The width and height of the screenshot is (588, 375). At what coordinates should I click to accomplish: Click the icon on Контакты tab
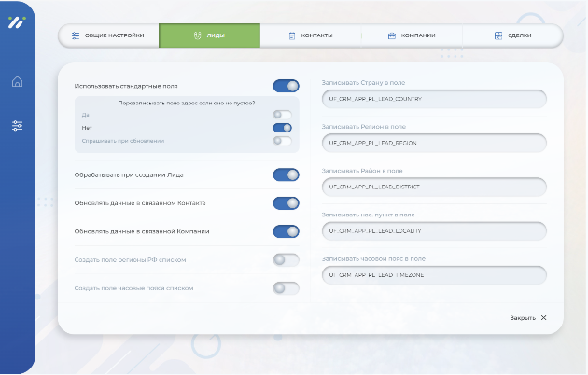pos(292,35)
